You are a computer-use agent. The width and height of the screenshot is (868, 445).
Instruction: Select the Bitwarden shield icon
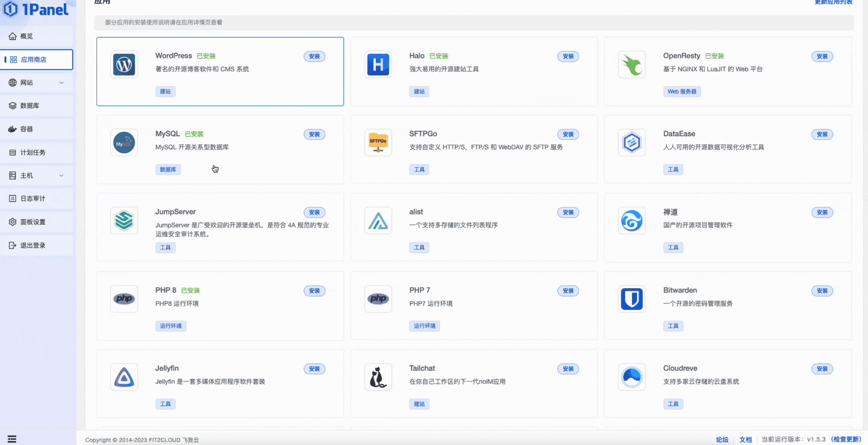tap(631, 299)
